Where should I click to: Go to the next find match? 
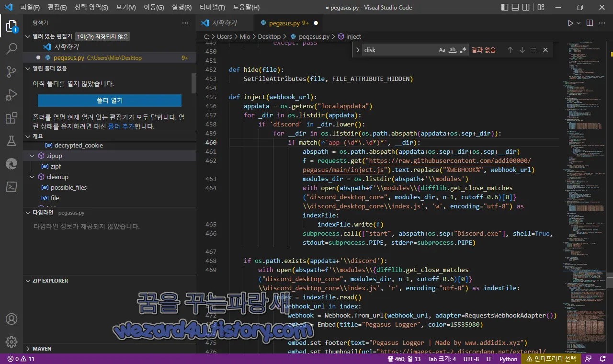pos(522,50)
